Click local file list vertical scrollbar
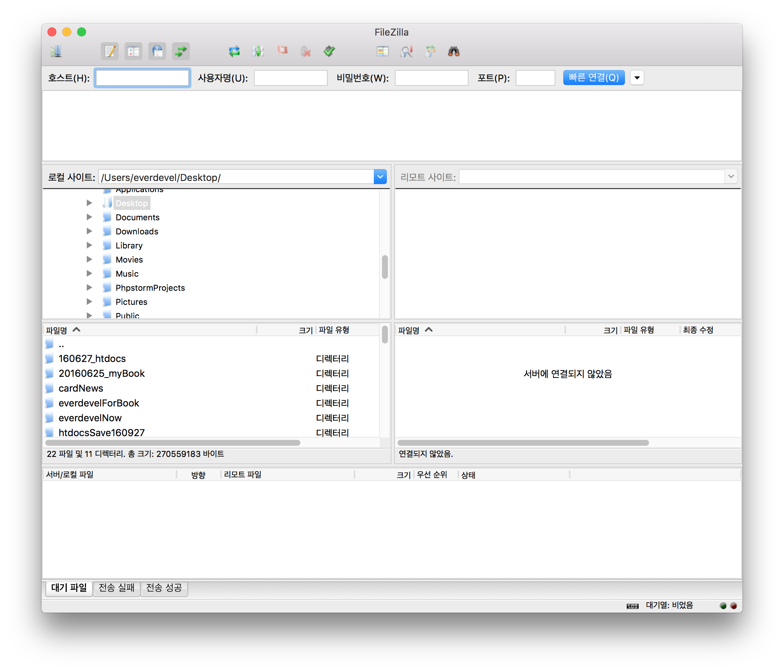The width and height of the screenshot is (784, 672). pyautogui.click(x=385, y=335)
